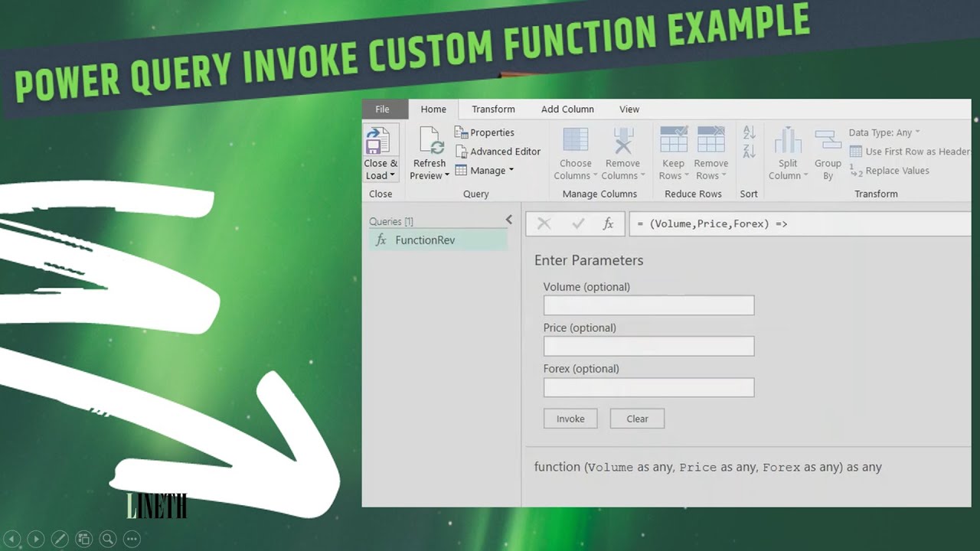Click the Price (optional) input field
980x551 pixels.
[648, 346]
